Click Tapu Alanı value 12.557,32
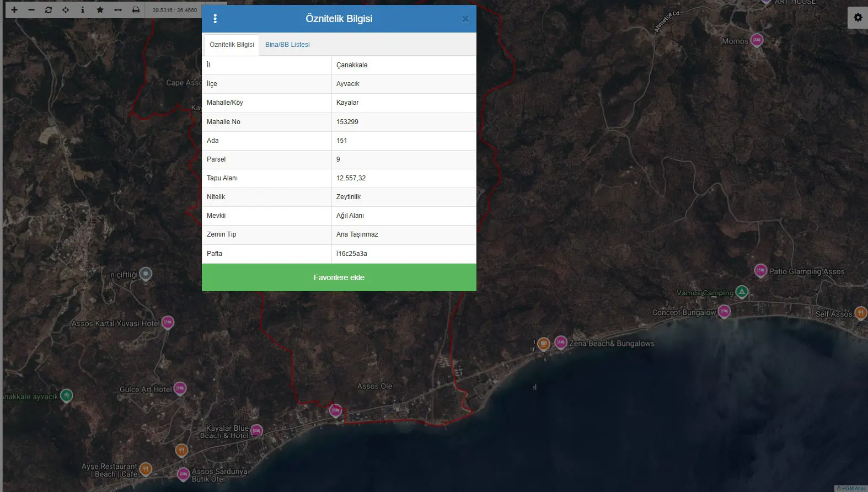 [404, 178]
